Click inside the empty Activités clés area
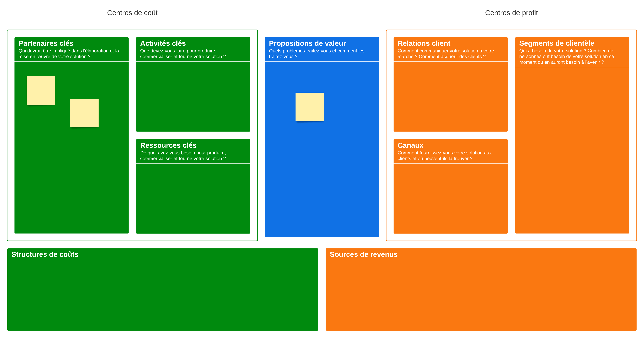The image size is (644, 338). pos(193,98)
